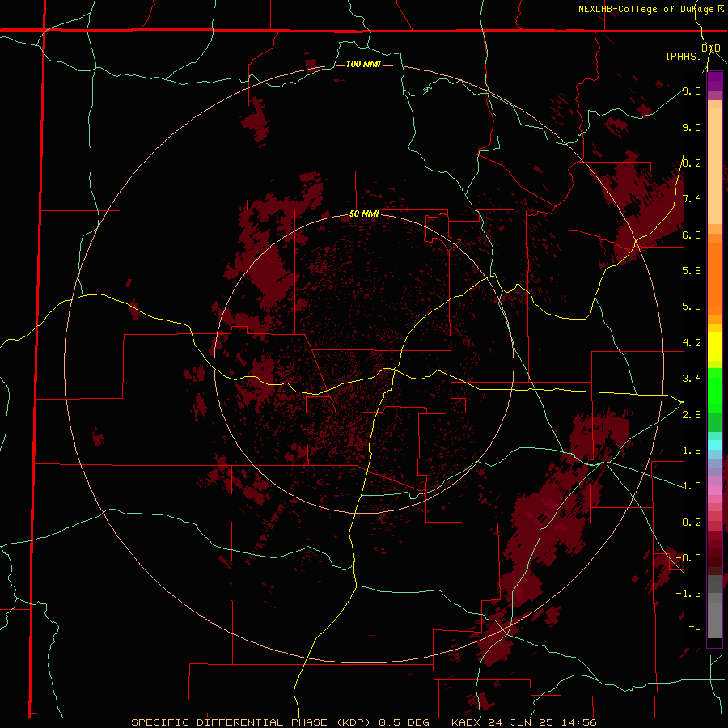Click the 50 NMI range ring label
Viewport: 728px width, 728px height.
364,214
